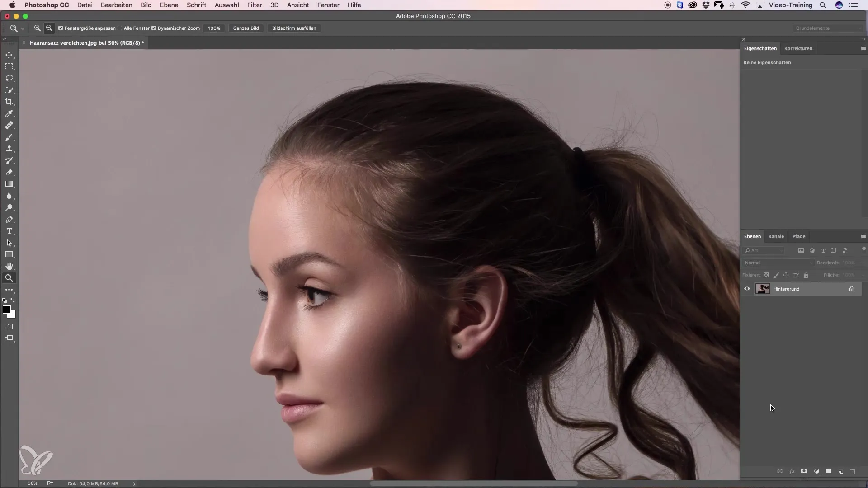Expand the toolbar double-arrow
This screenshot has height=488, width=868.
coord(5,39)
